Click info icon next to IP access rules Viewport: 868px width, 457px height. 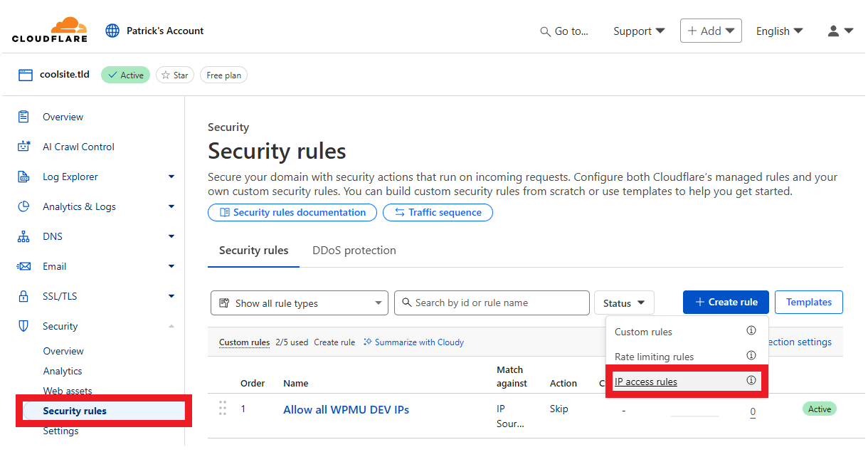click(751, 381)
